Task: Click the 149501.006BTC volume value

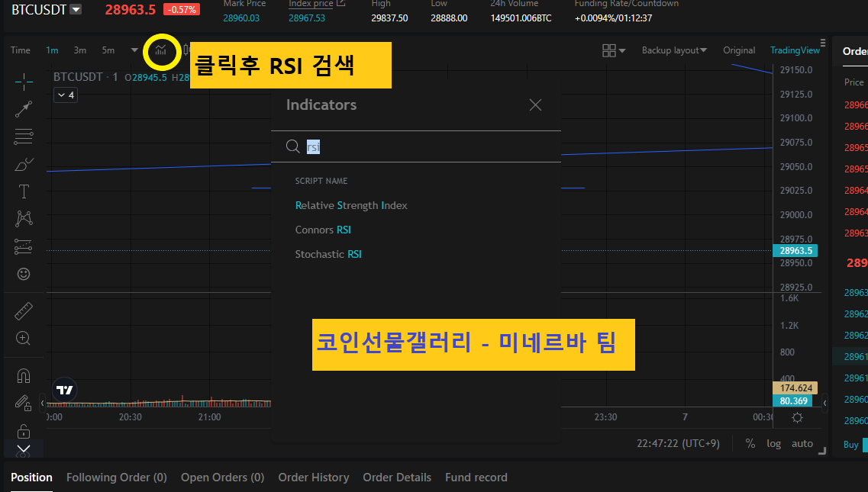Action: (521, 18)
